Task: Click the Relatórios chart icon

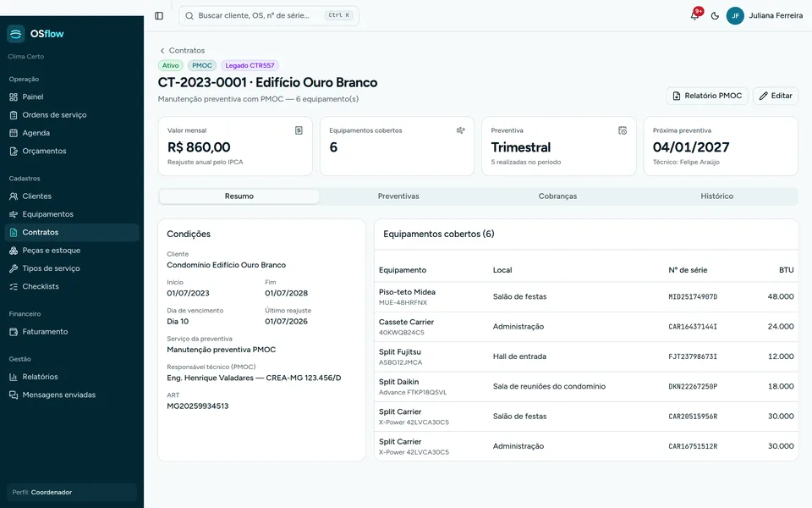Action: pyautogui.click(x=14, y=377)
